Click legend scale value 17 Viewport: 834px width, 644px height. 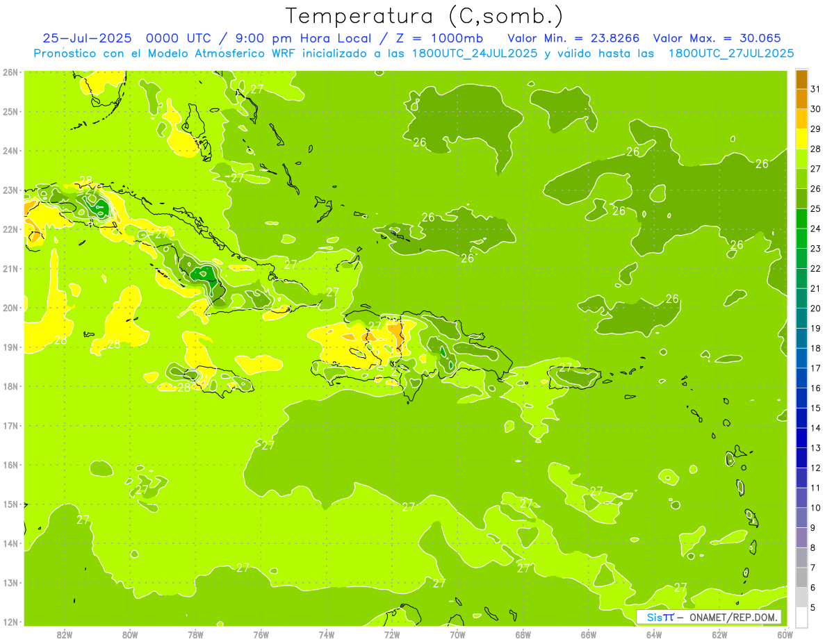815,368
